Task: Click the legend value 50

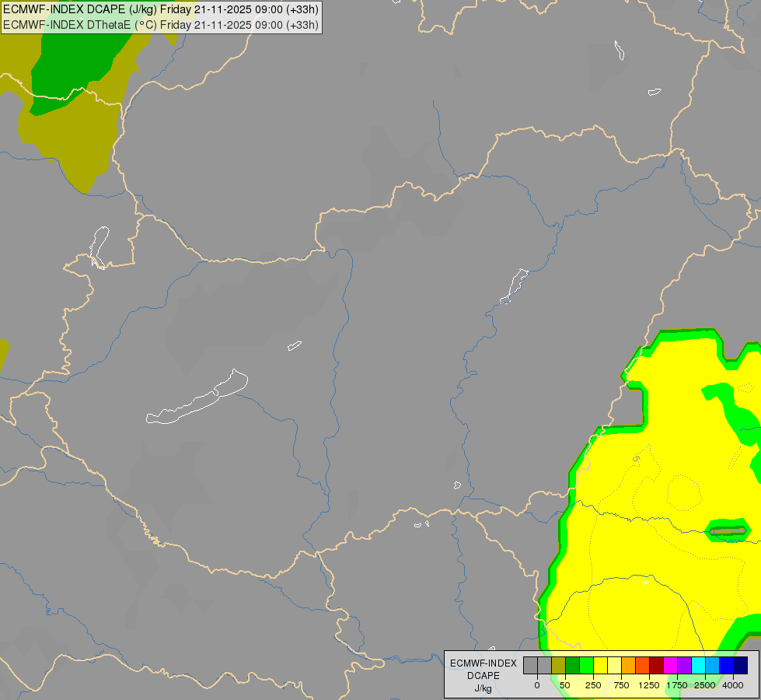Action: (565, 685)
